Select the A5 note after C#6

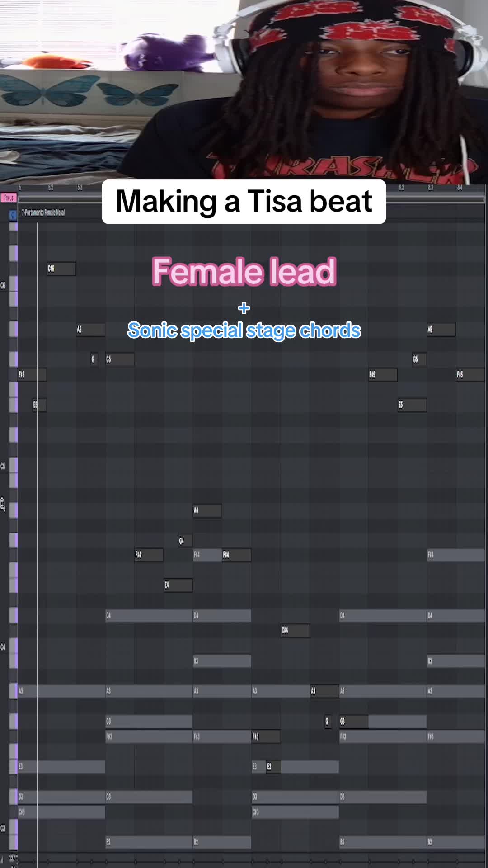[90, 330]
